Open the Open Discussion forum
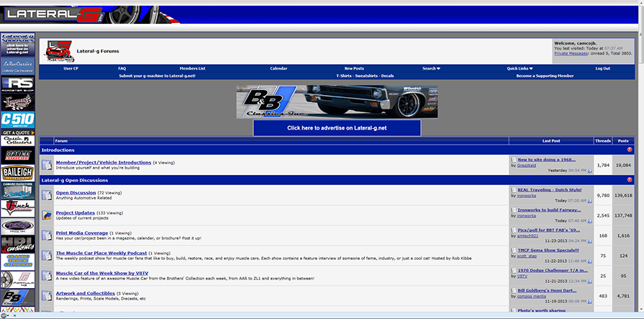The width and height of the screenshot is (644, 319). coord(76,192)
